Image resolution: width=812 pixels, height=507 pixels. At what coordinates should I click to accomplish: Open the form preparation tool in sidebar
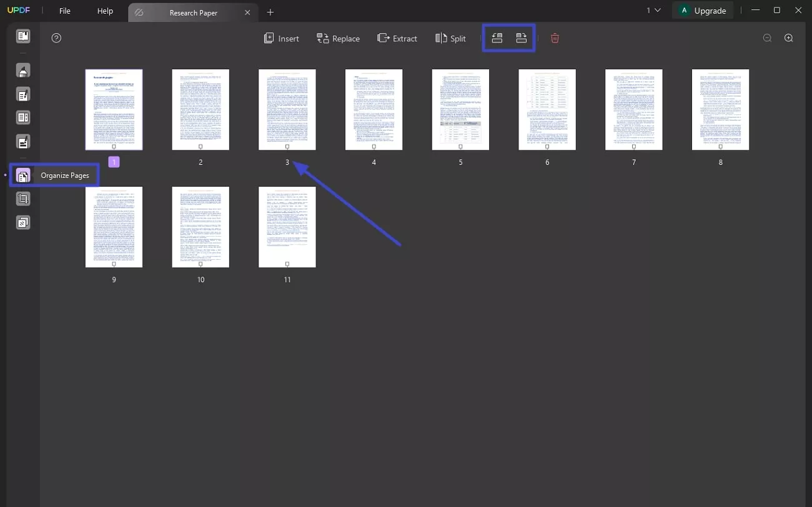[x=23, y=117]
